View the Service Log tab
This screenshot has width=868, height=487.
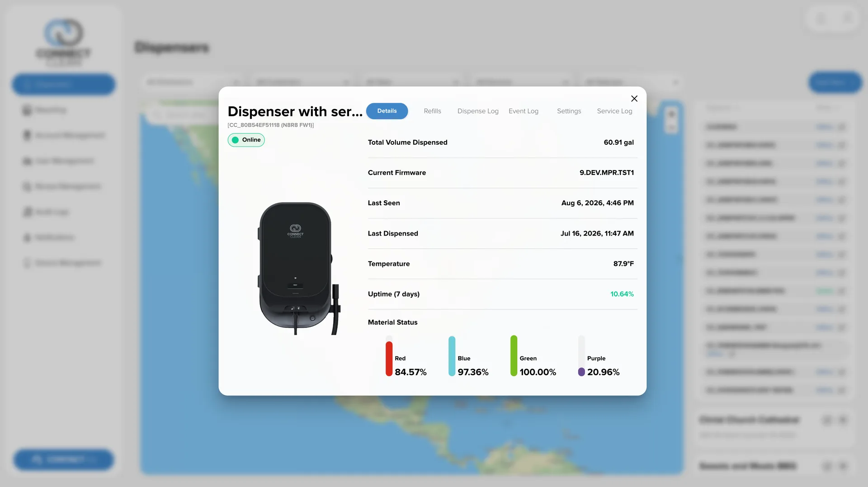tap(615, 111)
